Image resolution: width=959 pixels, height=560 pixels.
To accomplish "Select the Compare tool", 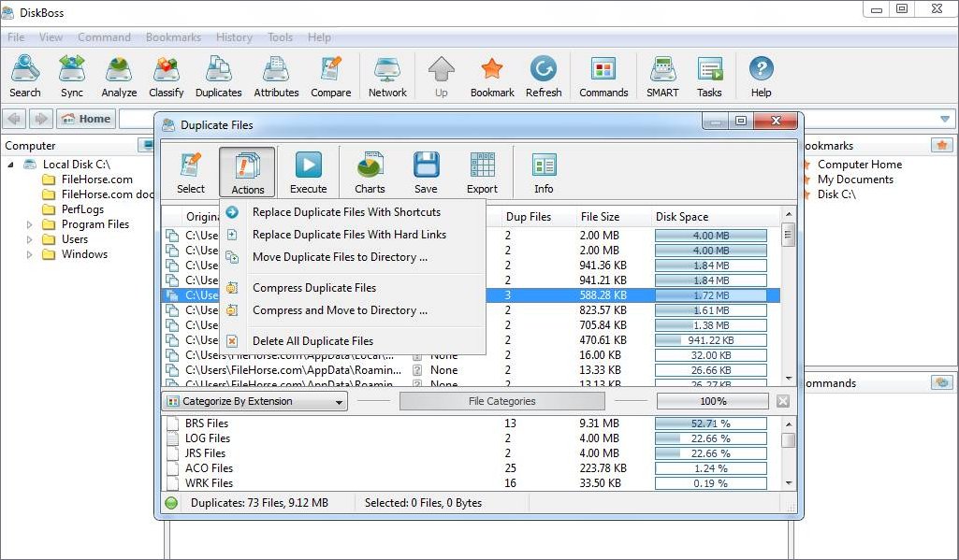I will coord(330,77).
